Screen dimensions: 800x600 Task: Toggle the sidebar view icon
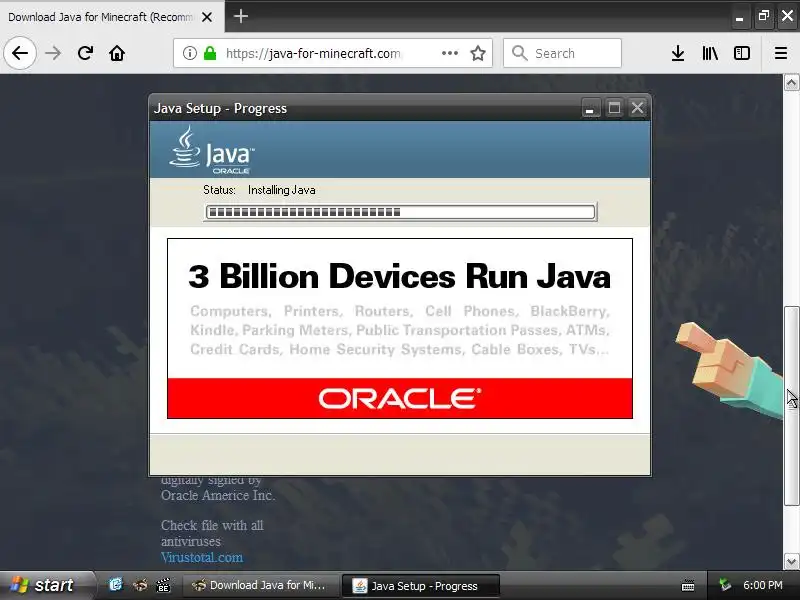pos(742,53)
